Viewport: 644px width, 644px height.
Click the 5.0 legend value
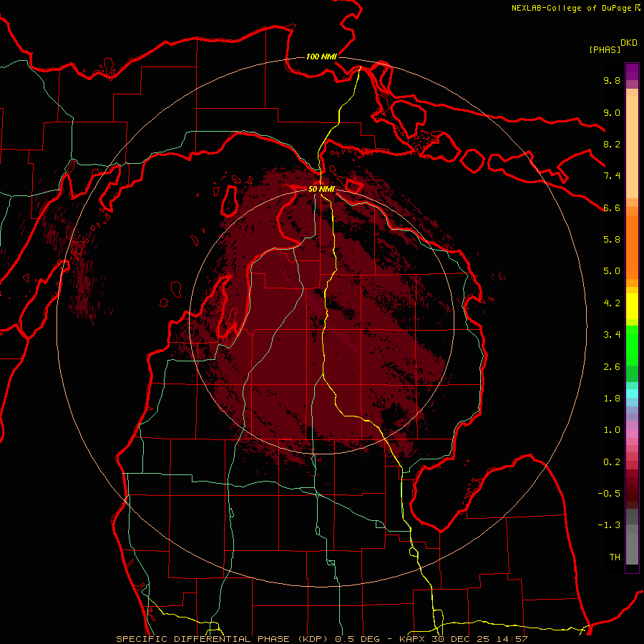[x=612, y=271]
